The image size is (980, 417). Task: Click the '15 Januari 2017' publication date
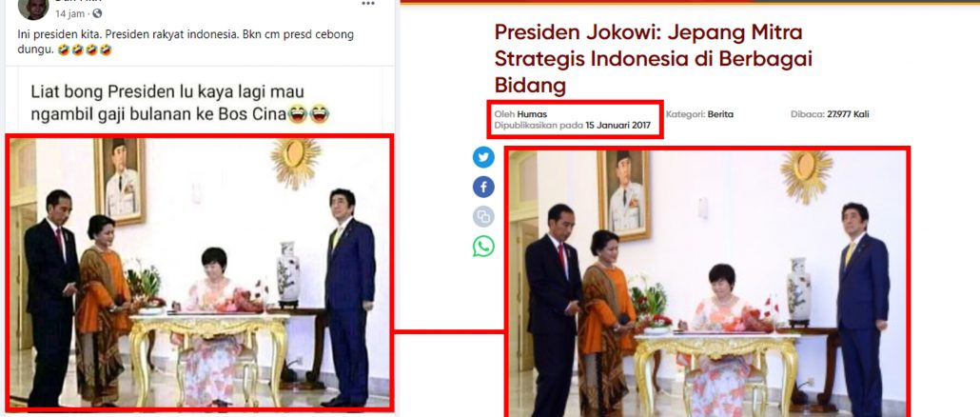pos(617,126)
